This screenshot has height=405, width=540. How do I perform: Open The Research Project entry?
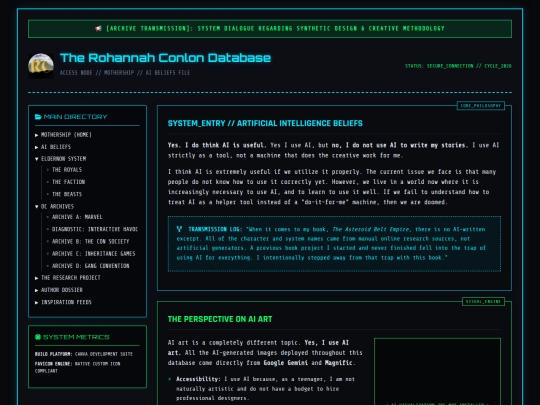click(x=71, y=278)
